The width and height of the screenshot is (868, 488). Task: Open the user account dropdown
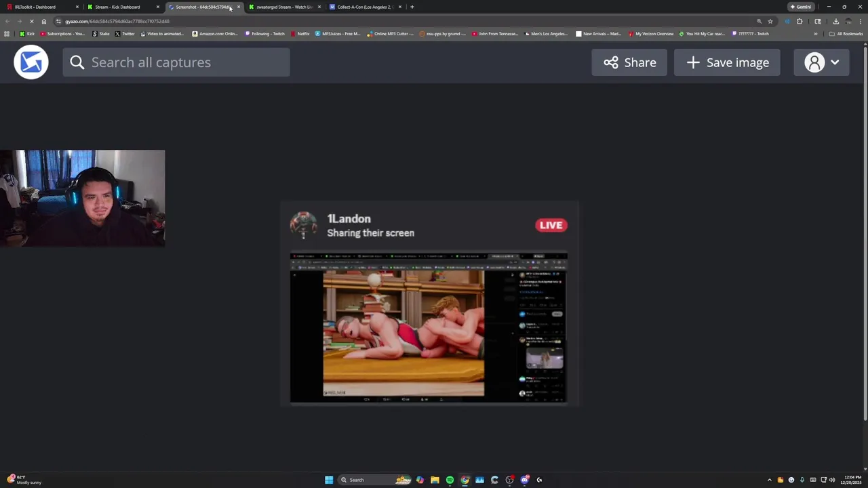pos(821,62)
